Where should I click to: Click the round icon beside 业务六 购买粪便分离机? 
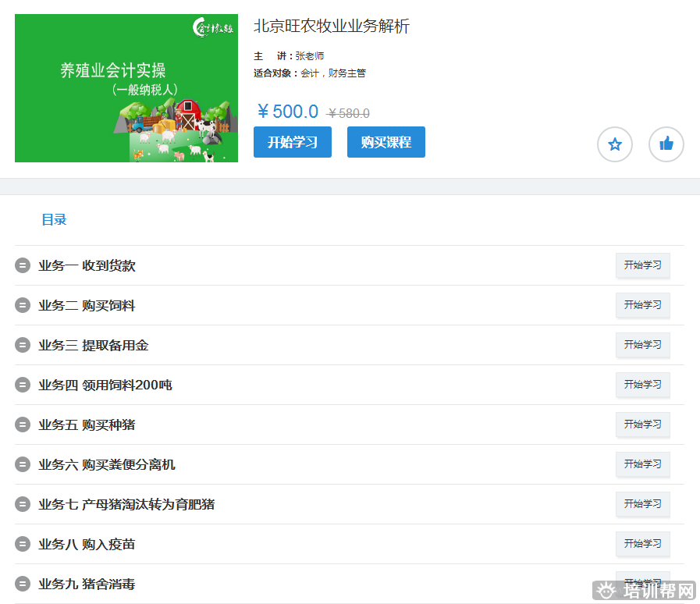click(x=23, y=465)
